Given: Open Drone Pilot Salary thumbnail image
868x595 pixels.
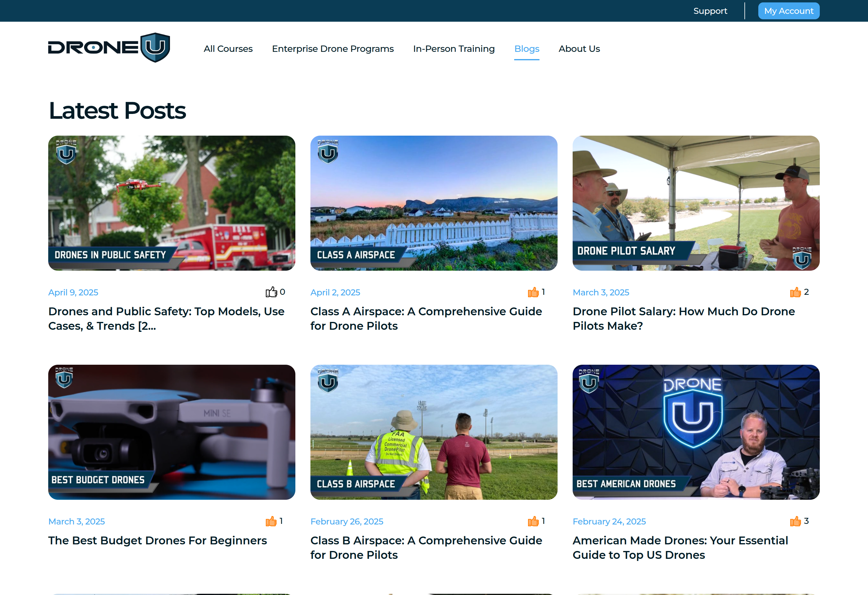Looking at the screenshot, I should click(x=696, y=203).
